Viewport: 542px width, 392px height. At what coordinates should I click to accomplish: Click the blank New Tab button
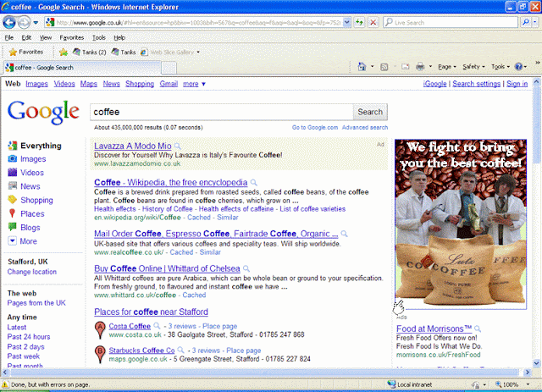(169, 68)
